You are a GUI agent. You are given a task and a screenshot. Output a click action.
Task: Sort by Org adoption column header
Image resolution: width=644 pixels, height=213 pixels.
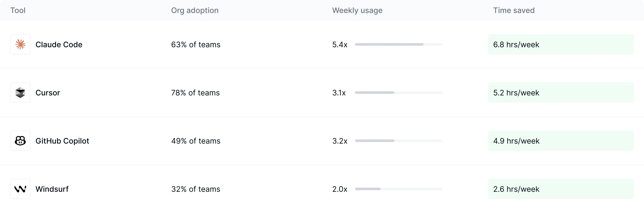pos(195,10)
